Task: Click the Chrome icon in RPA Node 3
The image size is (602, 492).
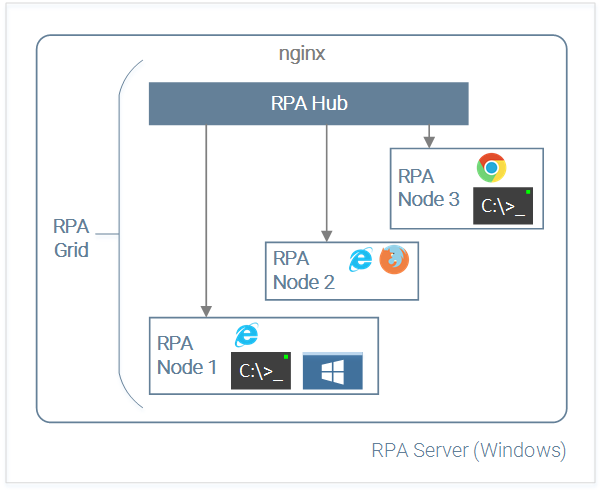Action: pos(491,167)
